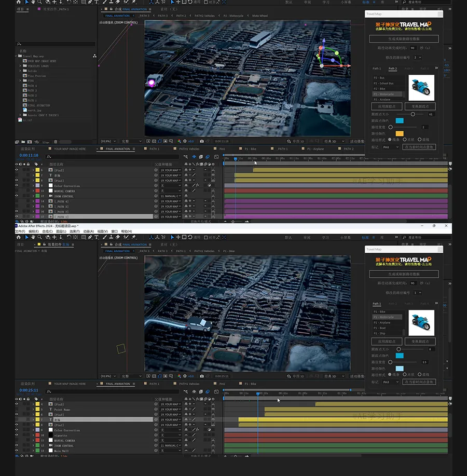467x476 pixels.
Task: Hide the Color Correction layer in lower timeline
Action: [17, 430]
